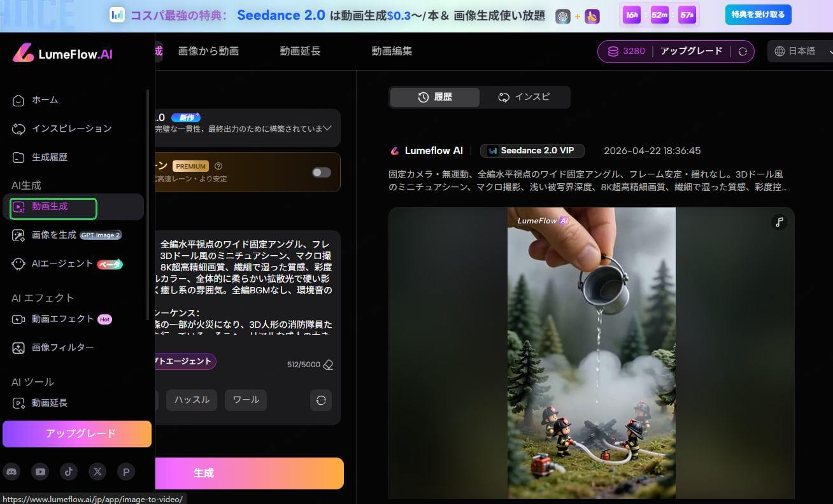Switch to the 画像から動画 tab
The height and width of the screenshot is (504, 833).
point(208,51)
